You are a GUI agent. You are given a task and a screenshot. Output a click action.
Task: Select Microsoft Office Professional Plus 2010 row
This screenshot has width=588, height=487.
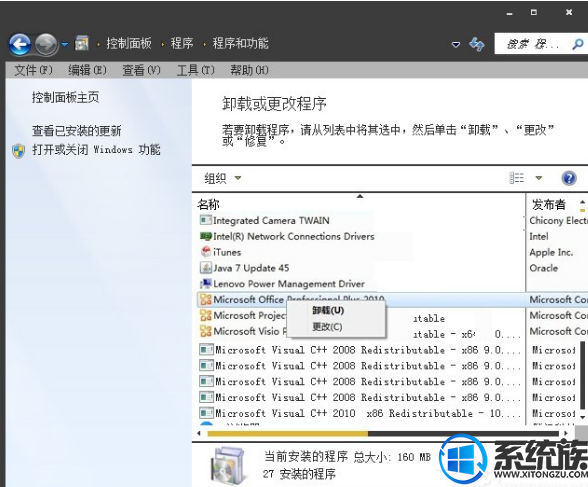[x=392, y=300]
